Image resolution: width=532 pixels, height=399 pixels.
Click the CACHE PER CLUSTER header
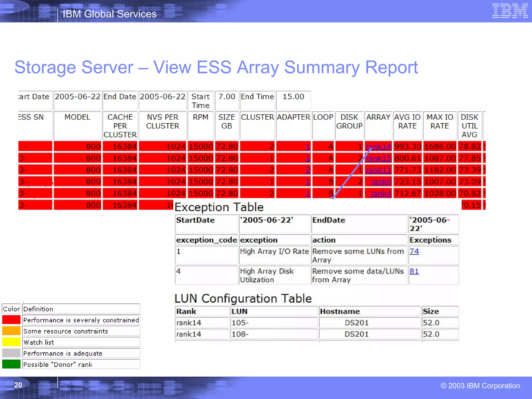click(x=120, y=126)
